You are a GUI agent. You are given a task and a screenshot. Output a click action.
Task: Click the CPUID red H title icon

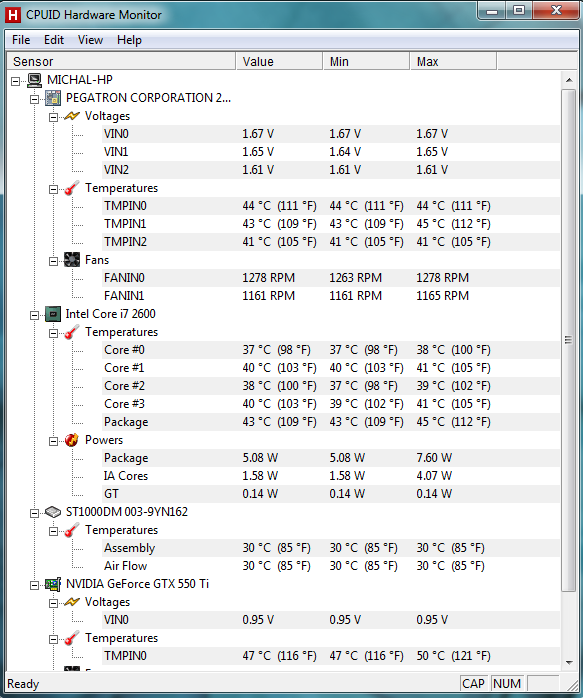point(13,15)
